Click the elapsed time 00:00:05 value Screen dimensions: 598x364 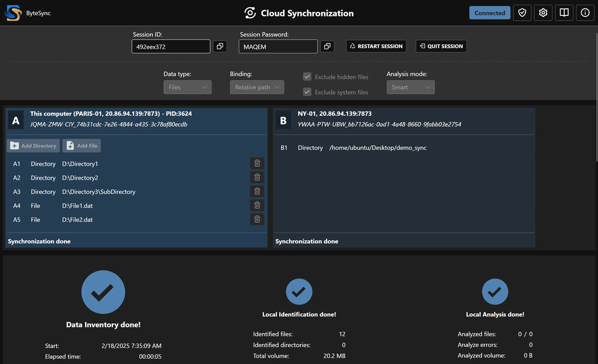click(150, 357)
